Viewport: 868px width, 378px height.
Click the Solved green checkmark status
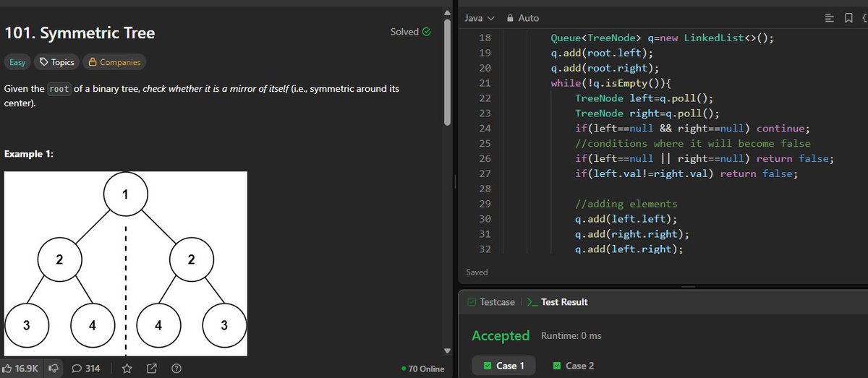point(411,32)
